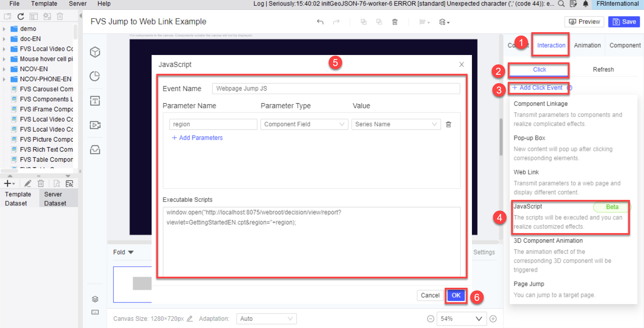Image resolution: width=644 pixels, height=328 pixels.
Task: Click the Save button
Action: click(624, 22)
